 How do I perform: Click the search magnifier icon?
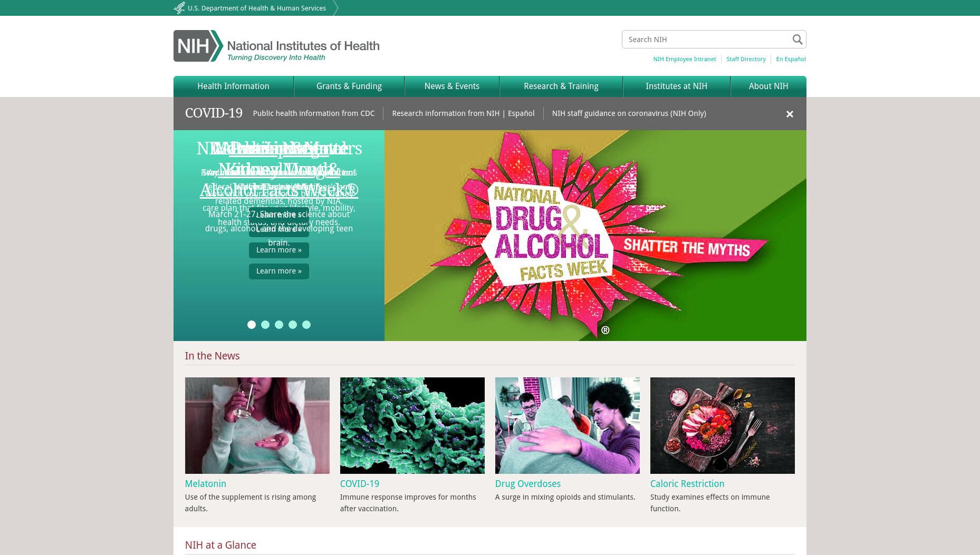pyautogui.click(x=797, y=40)
